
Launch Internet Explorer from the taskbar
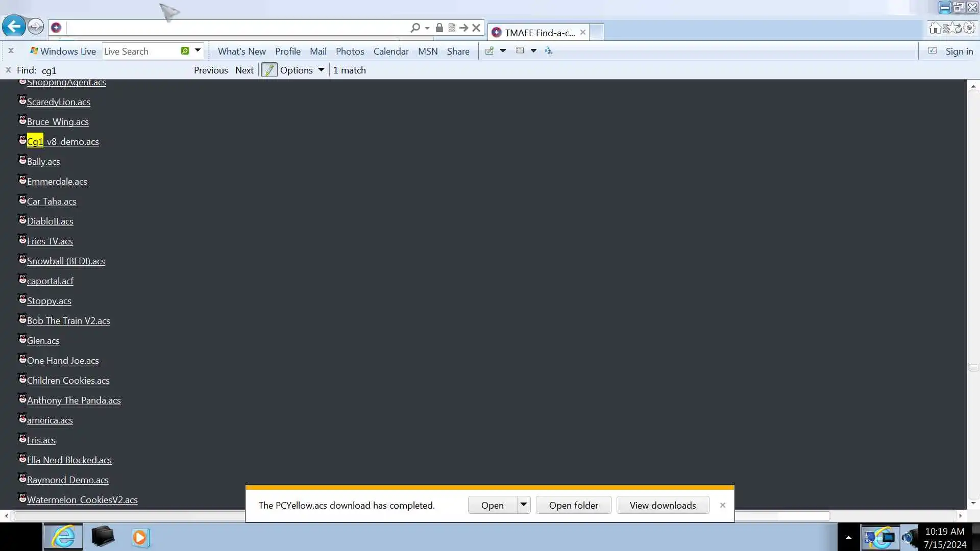coord(63,537)
